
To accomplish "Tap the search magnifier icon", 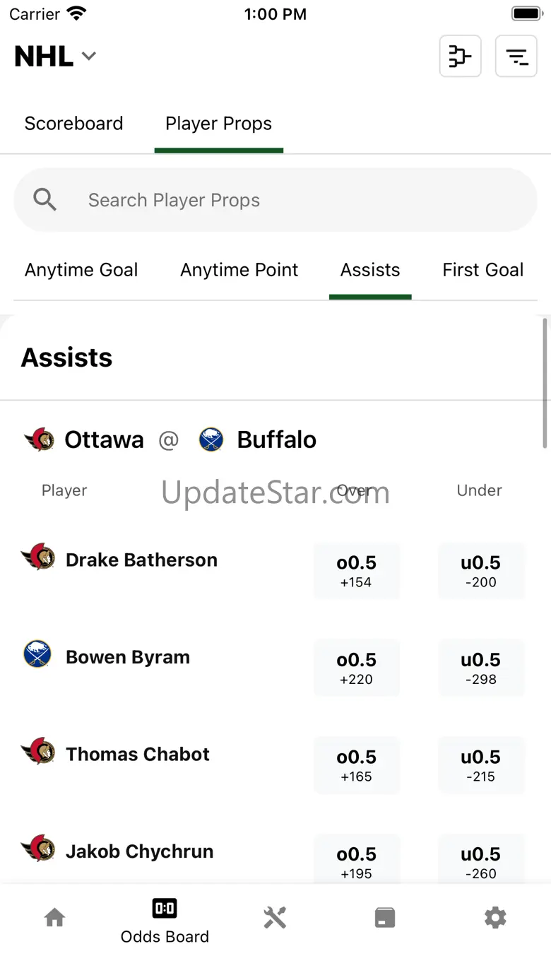I will (x=45, y=200).
